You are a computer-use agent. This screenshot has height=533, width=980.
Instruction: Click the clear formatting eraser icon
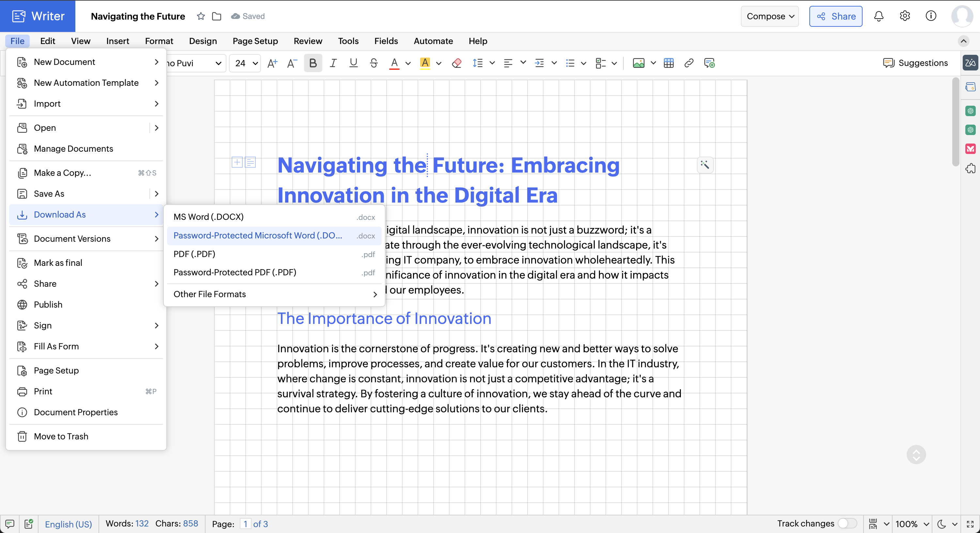coord(456,63)
